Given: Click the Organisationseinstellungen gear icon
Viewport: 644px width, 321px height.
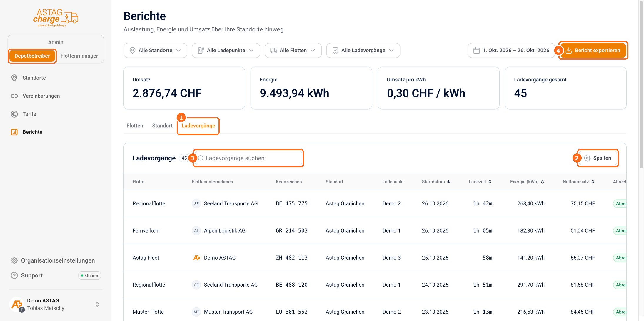Looking at the screenshot, I should point(14,260).
